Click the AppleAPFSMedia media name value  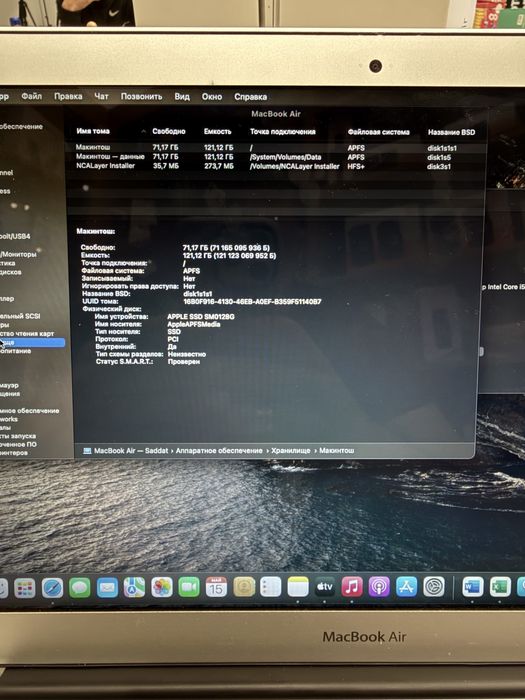194,325
